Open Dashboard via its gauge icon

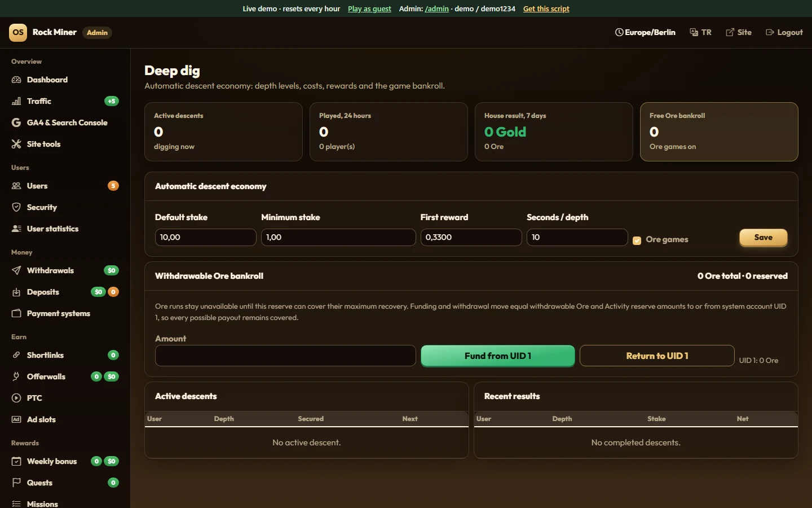(x=16, y=80)
